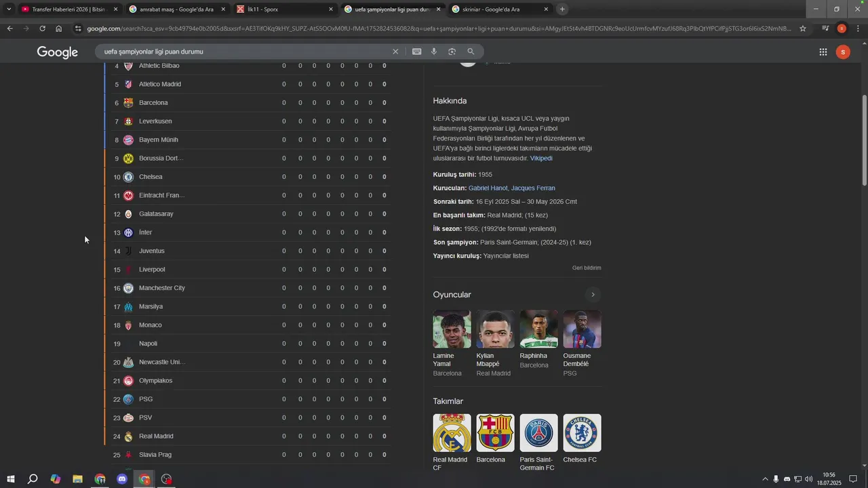Open the Gabriel Hanot link
This screenshot has height=488, width=868.
point(488,188)
